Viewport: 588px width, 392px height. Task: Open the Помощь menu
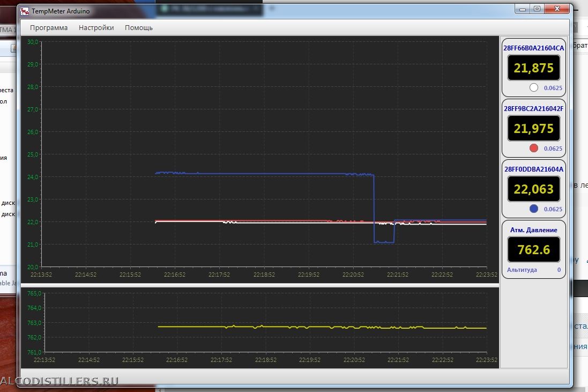[x=139, y=27]
